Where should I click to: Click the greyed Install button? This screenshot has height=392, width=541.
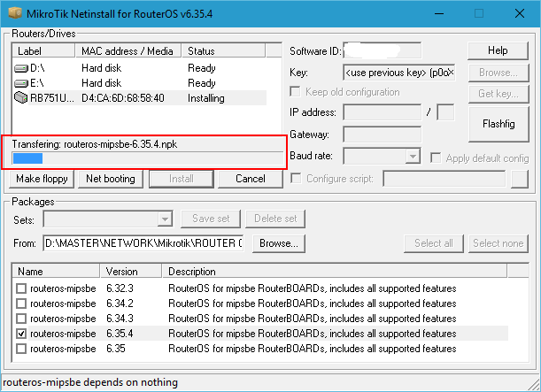point(182,179)
